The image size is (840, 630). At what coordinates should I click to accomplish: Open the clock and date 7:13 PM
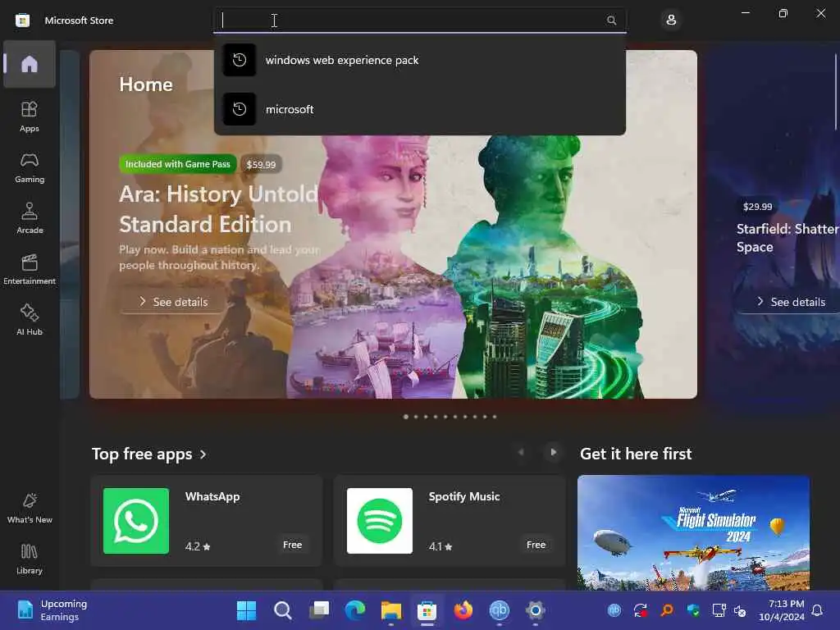click(x=782, y=610)
